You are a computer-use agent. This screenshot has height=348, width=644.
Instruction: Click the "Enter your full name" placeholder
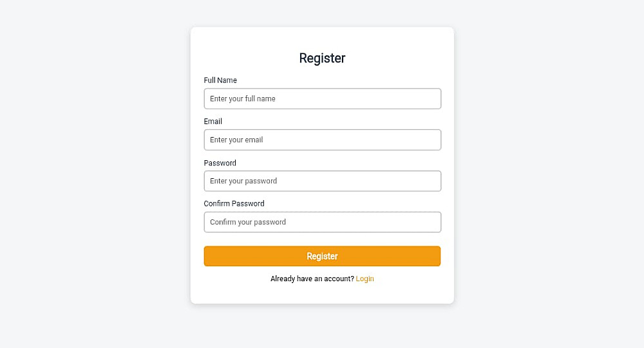pos(243,98)
